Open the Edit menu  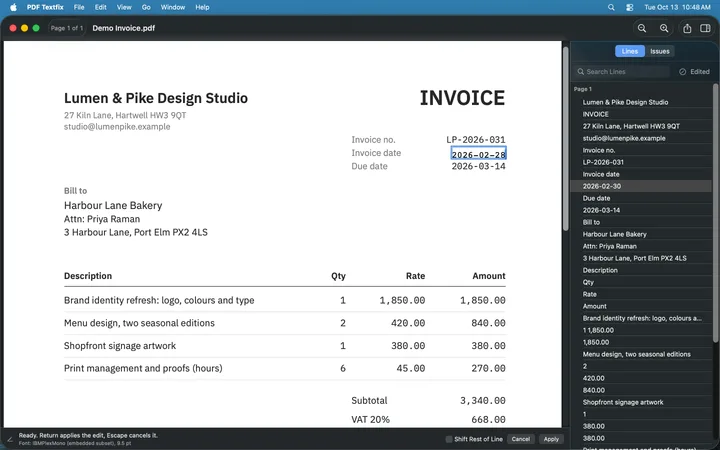tap(101, 7)
